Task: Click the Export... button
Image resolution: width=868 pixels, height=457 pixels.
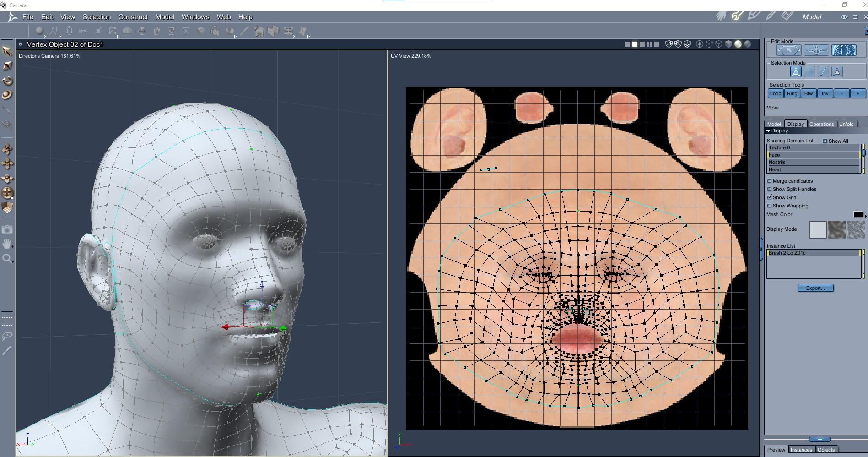Action: click(x=815, y=288)
